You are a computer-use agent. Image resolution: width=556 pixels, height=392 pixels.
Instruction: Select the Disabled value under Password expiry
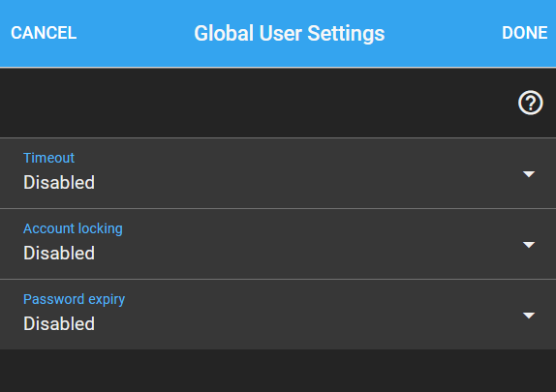(x=59, y=323)
